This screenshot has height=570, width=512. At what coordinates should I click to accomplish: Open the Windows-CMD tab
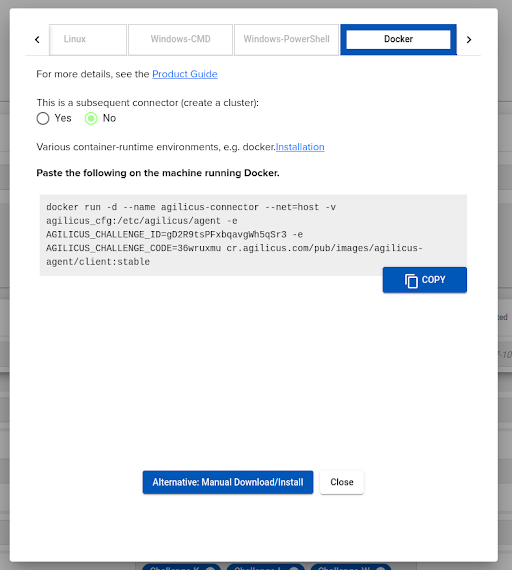[180, 39]
